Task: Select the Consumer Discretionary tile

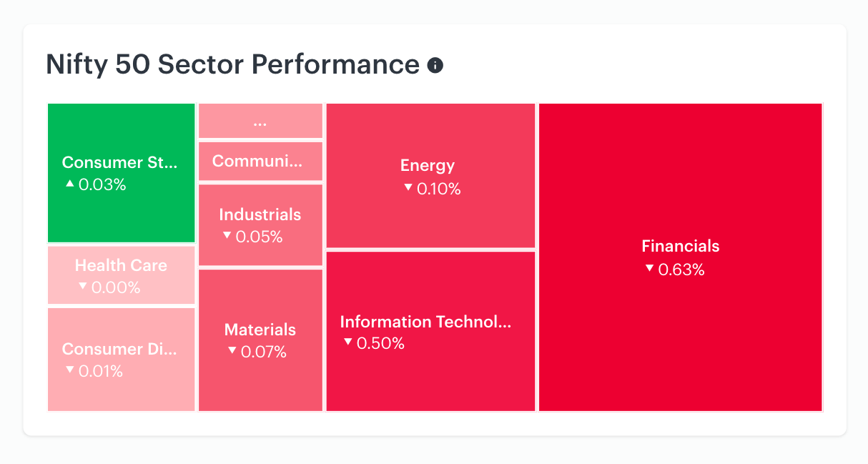Action: [x=122, y=359]
